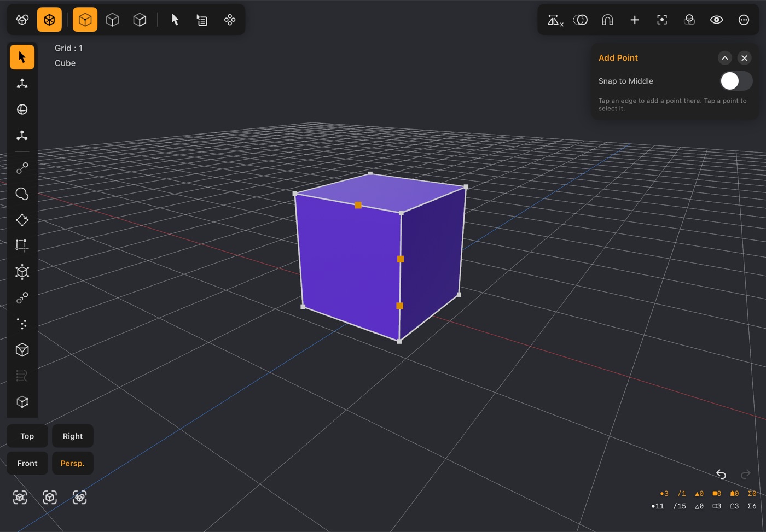Collapse the Add Point panel
Image resolution: width=766 pixels, height=532 pixels.
coord(724,58)
